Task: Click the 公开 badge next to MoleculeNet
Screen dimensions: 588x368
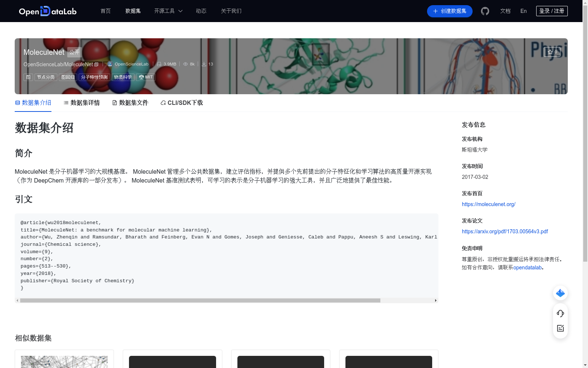Action: (x=75, y=52)
